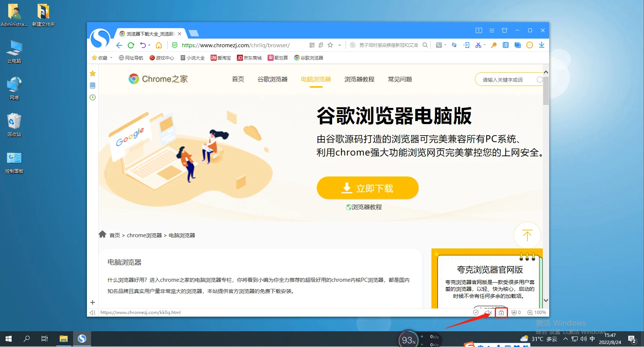Click the search magnifier in search box
This screenshot has width=644, height=347.
425,45
